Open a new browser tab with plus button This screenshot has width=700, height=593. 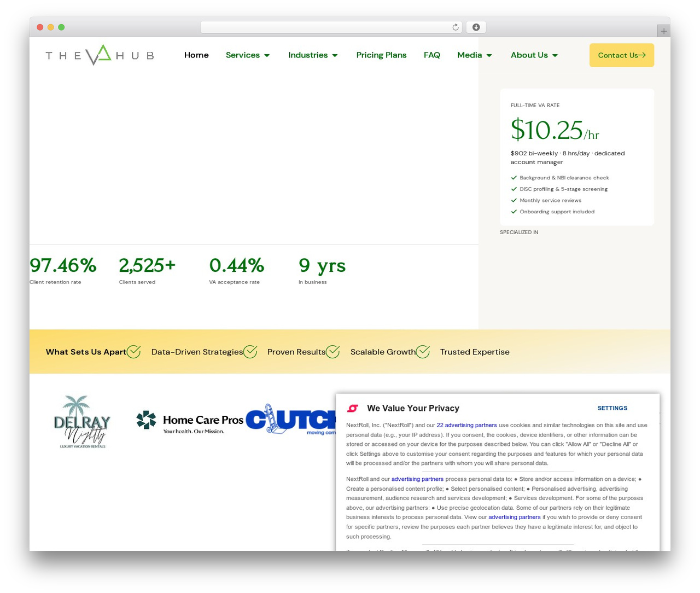664,31
